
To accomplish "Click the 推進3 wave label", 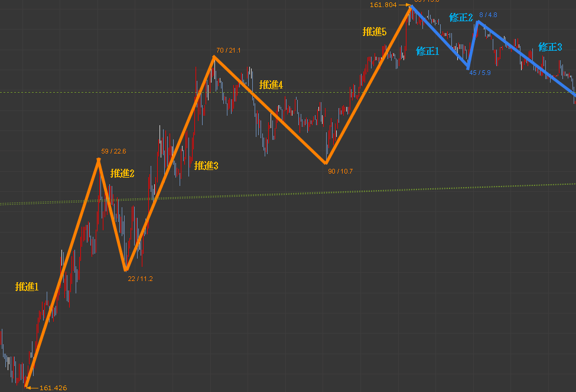I will point(206,166).
